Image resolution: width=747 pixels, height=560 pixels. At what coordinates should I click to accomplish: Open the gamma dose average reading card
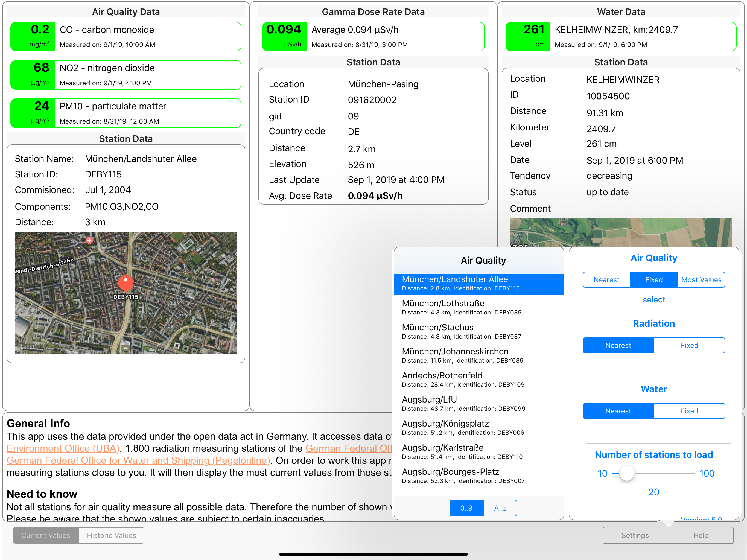tap(373, 36)
